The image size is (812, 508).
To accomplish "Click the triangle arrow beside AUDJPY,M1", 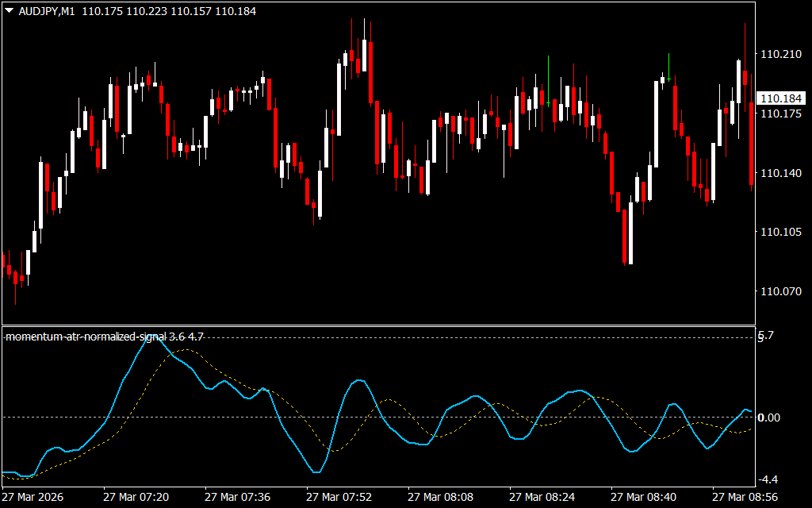I will [x=9, y=11].
